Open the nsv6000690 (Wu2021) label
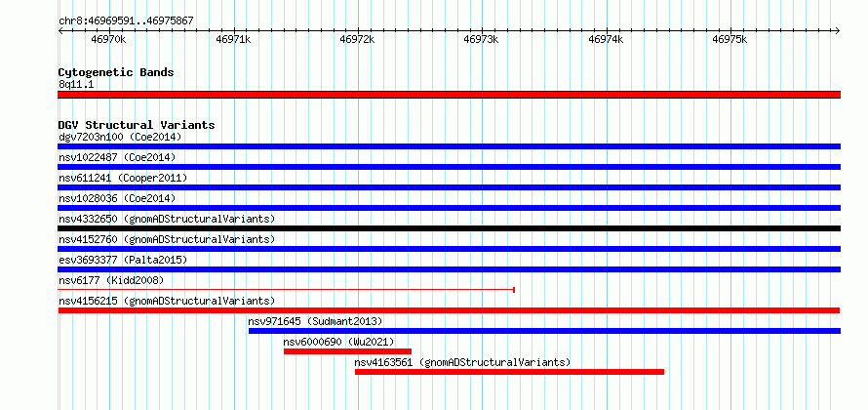Viewport: 868px width, 410px height. point(338,342)
